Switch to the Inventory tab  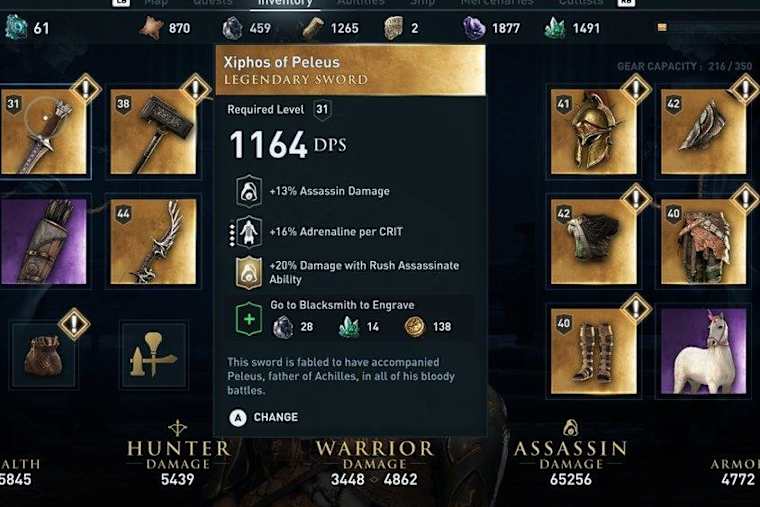pos(285,3)
